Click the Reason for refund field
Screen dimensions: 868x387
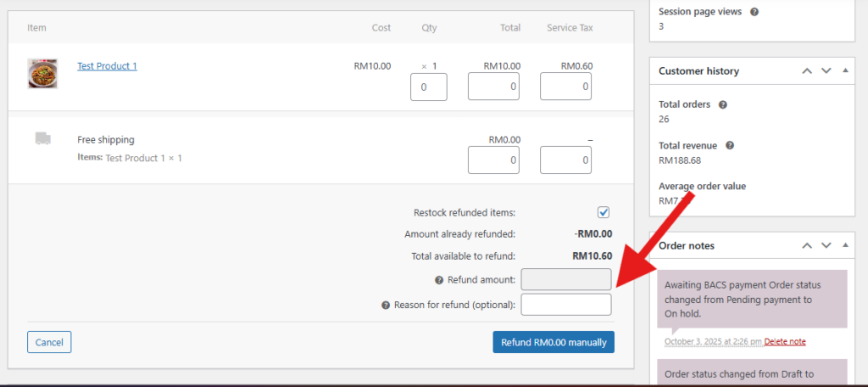tap(565, 305)
